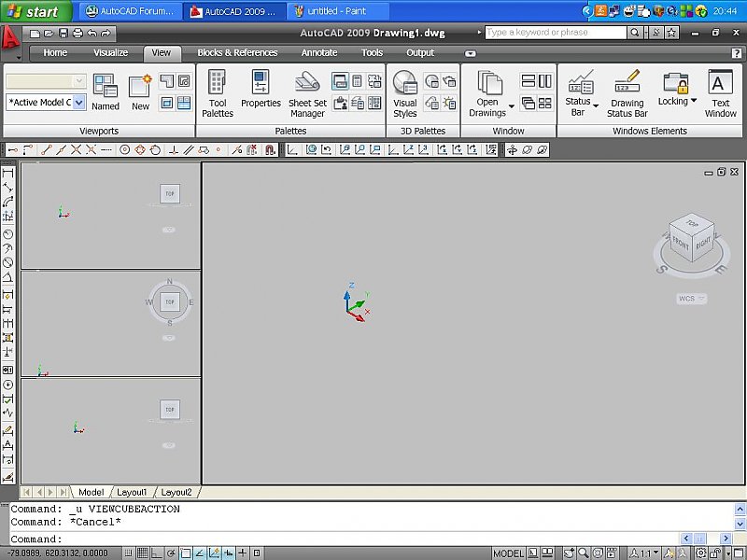Undo the last action via toolbar arrow
747x560 pixels.
(92, 33)
